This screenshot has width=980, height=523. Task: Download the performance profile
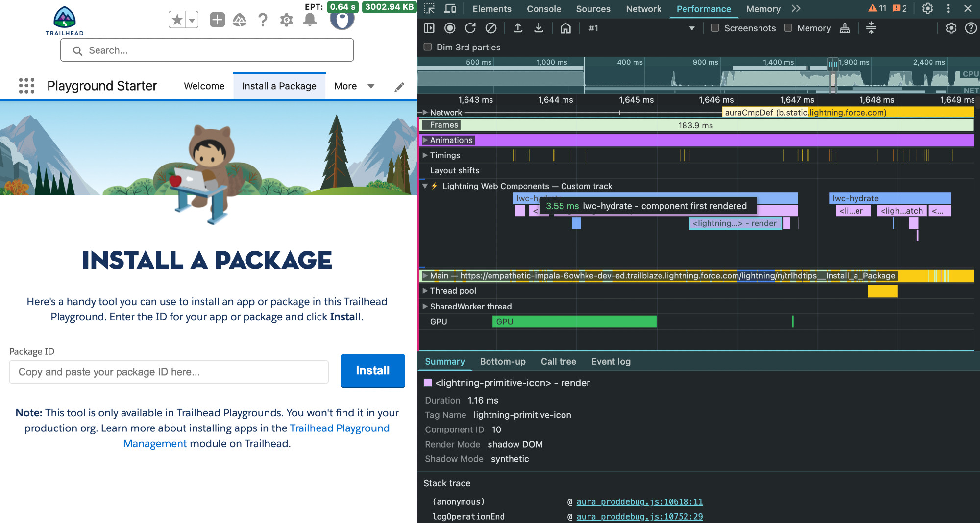[539, 28]
